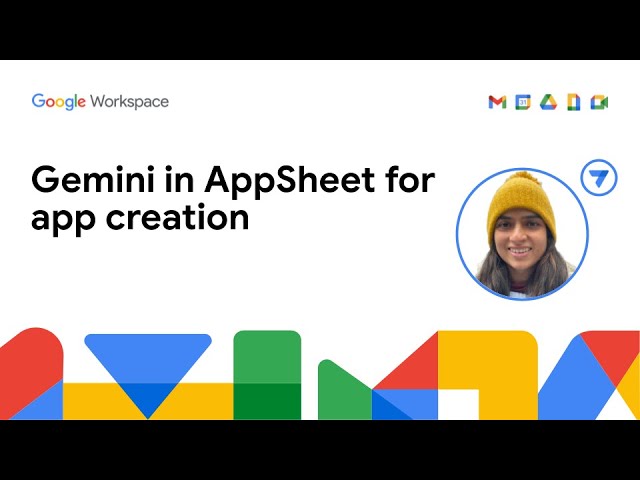
Task: Click the Google Drive icon
Action: click(x=548, y=102)
